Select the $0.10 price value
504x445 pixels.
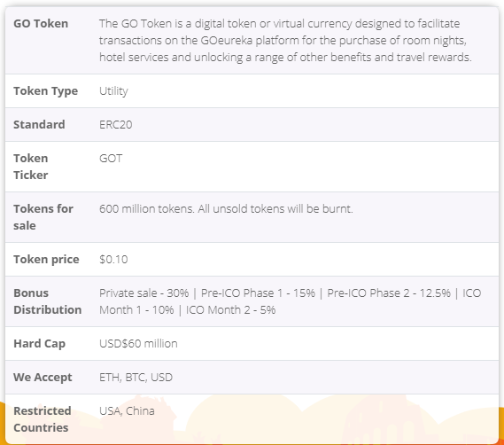point(113,260)
